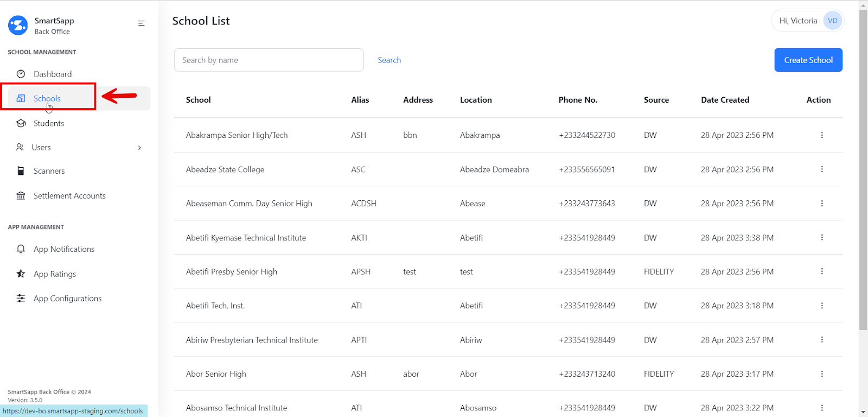Open actions menu for Abiriw Presbyterian Technical Institute
The image size is (868, 417).
pyautogui.click(x=822, y=340)
